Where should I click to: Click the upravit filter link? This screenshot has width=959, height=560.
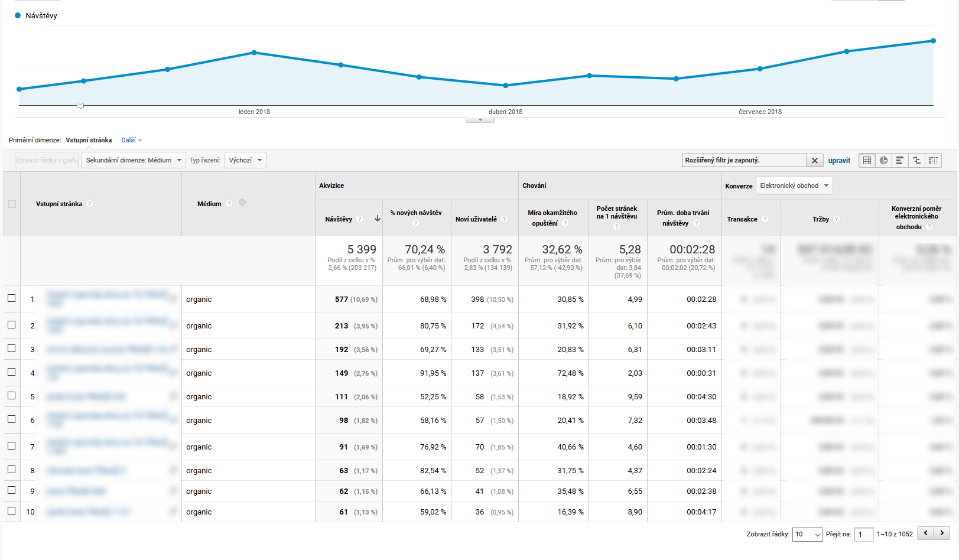(x=839, y=161)
